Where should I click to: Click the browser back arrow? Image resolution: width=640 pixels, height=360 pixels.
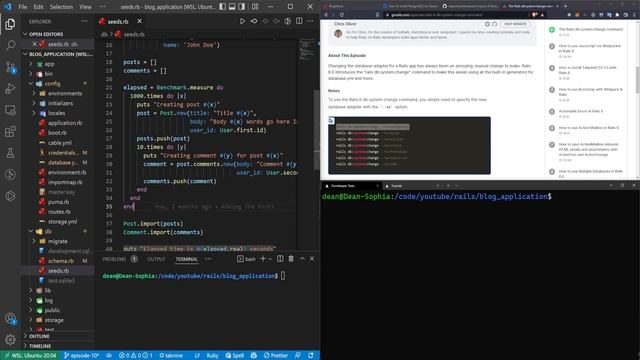(326, 15)
